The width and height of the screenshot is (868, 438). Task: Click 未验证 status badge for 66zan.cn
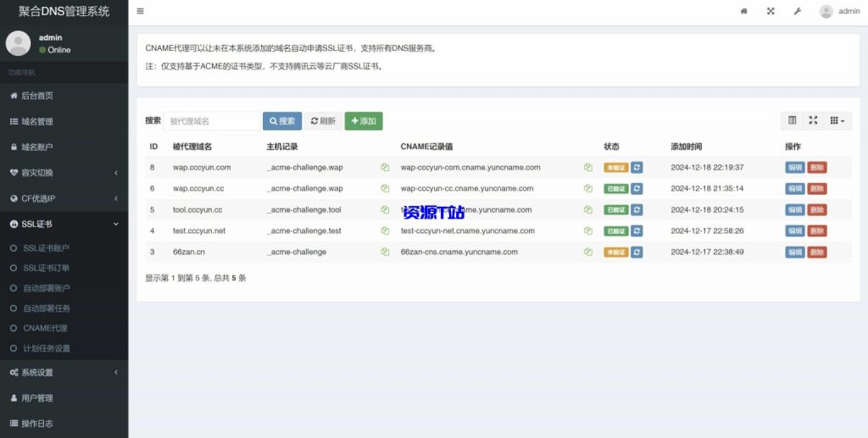click(x=616, y=252)
